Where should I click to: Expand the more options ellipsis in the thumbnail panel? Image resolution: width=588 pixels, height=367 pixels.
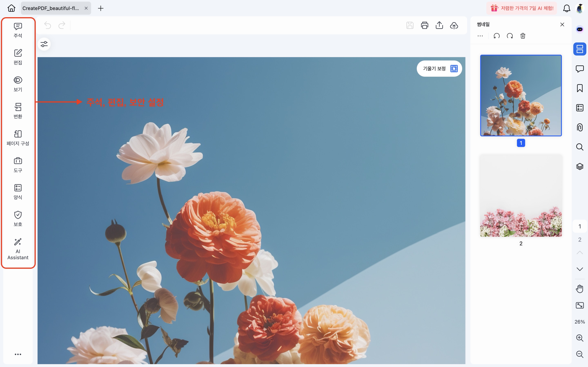[x=480, y=36]
